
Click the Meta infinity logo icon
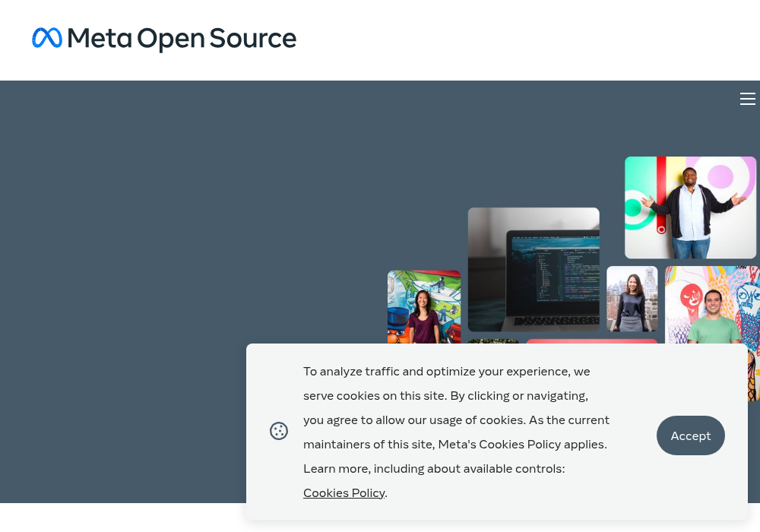(x=47, y=38)
